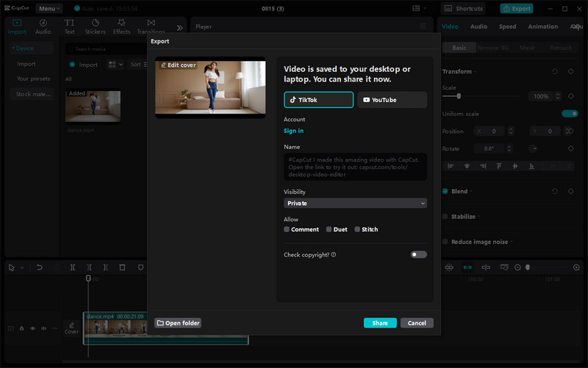
Task: Enable the Stabilize checkbox
Action: coord(445,216)
